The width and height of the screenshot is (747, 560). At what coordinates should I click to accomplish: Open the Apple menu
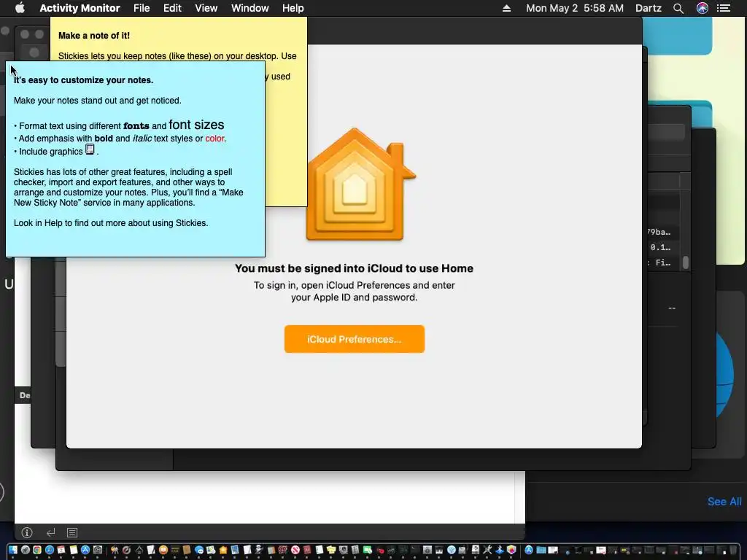(x=20, y=8)
